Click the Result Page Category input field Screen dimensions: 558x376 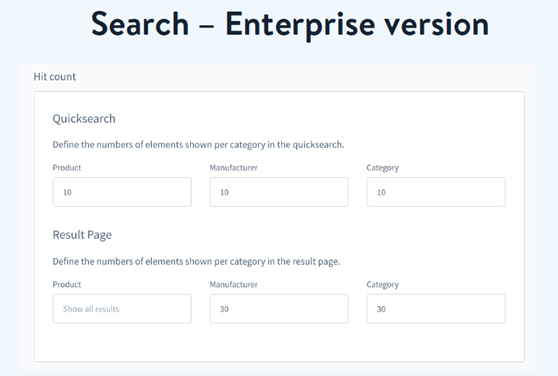click(x=436, y=309)
